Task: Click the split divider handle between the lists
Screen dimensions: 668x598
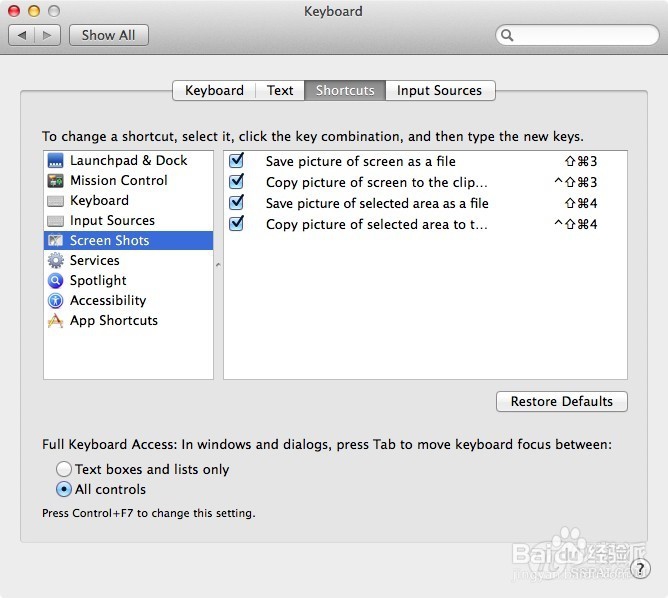Action: click(x=218, y=265)
